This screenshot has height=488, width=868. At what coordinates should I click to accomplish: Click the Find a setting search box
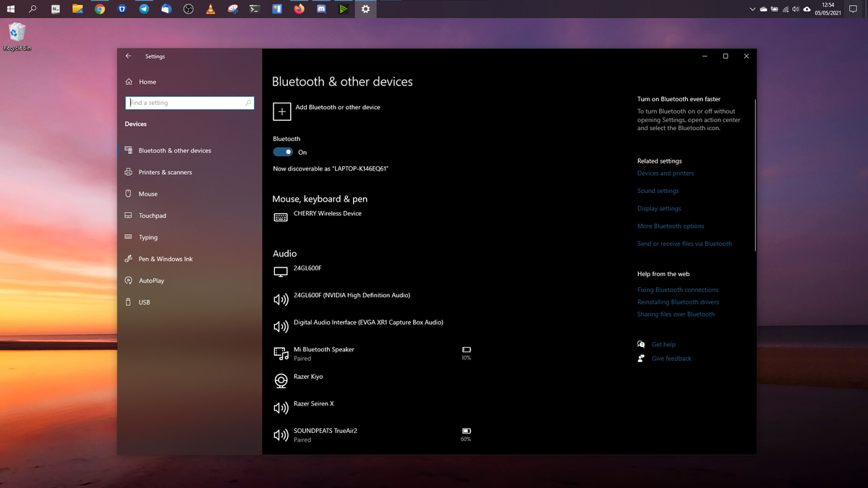[x=190, y=102]
